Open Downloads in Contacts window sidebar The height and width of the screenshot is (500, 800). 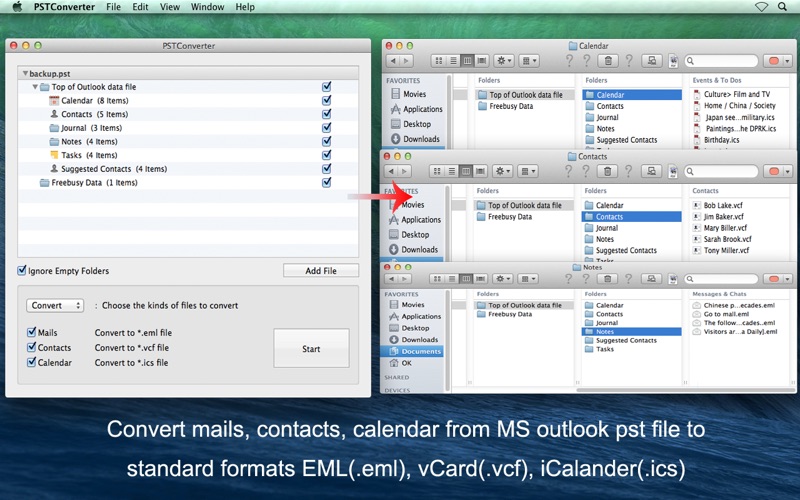[414, 249]
